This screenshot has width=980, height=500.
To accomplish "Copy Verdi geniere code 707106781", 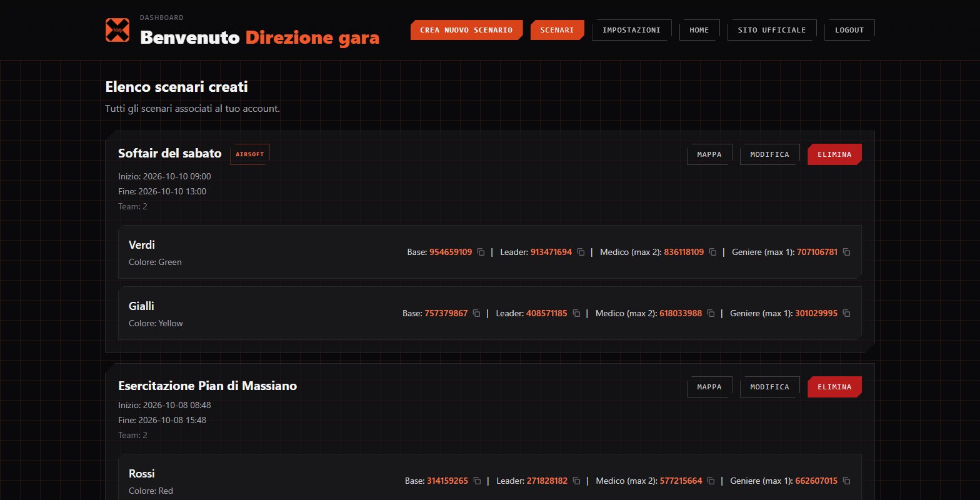I will point(846,252).
